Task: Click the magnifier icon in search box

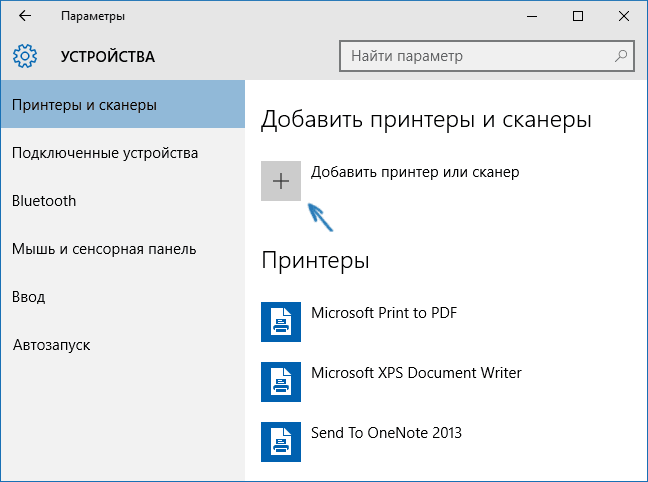Action: click(x=620, y=56)
